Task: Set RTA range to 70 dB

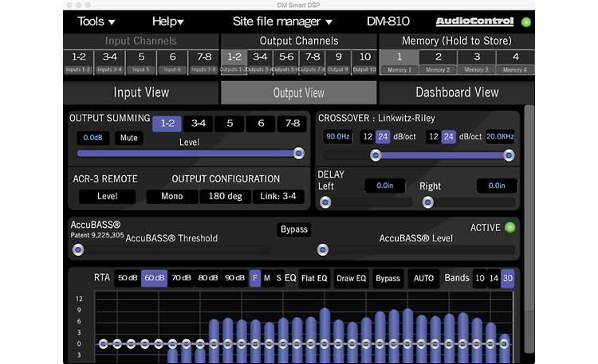Action: pos(181,278)
